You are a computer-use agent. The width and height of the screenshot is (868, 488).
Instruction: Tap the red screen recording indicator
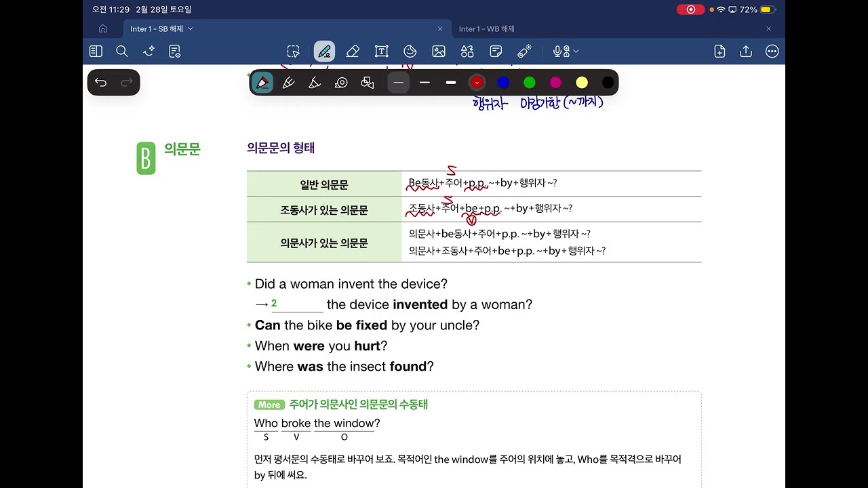pos(690,9)
